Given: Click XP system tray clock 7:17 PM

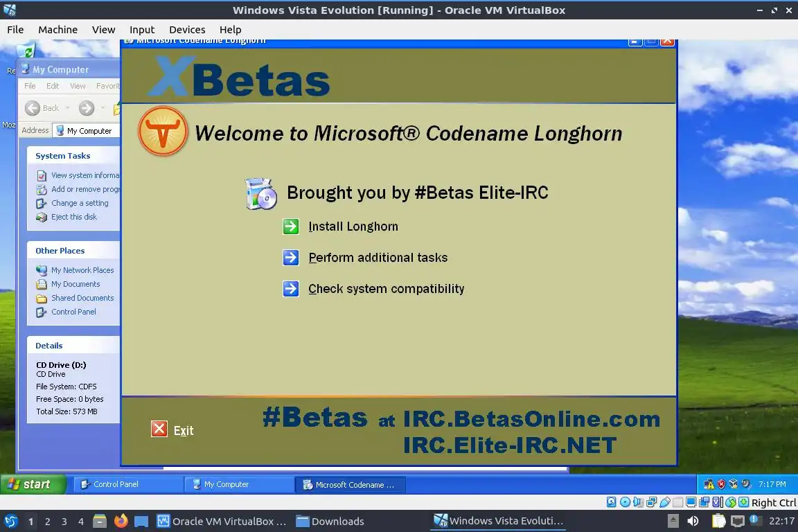Looking at the screenshot, I should pos(772,484).
